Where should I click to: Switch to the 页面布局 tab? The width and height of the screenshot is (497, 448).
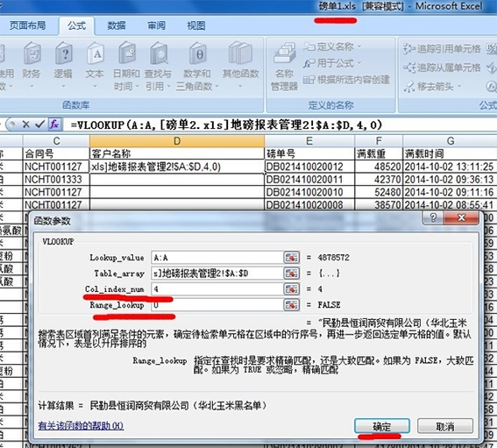click(x=27, y=25)
